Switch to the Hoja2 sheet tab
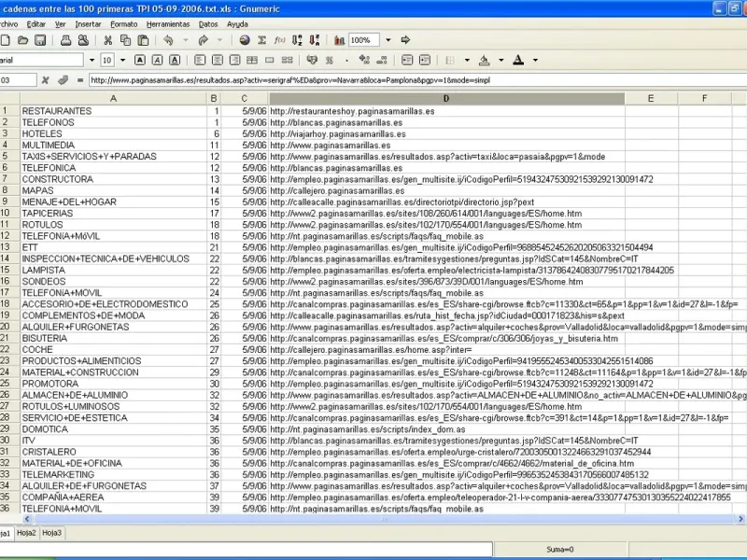This screenshot has height=560, width=747. coord(27,533)
